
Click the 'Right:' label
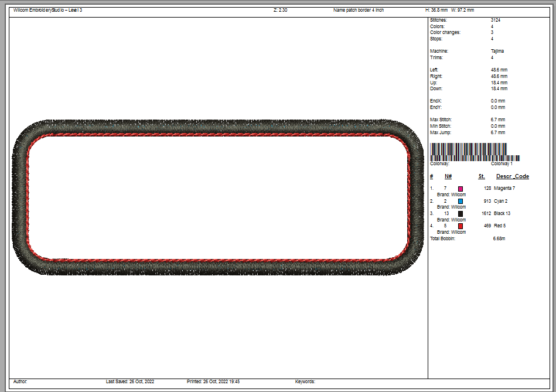436,76
